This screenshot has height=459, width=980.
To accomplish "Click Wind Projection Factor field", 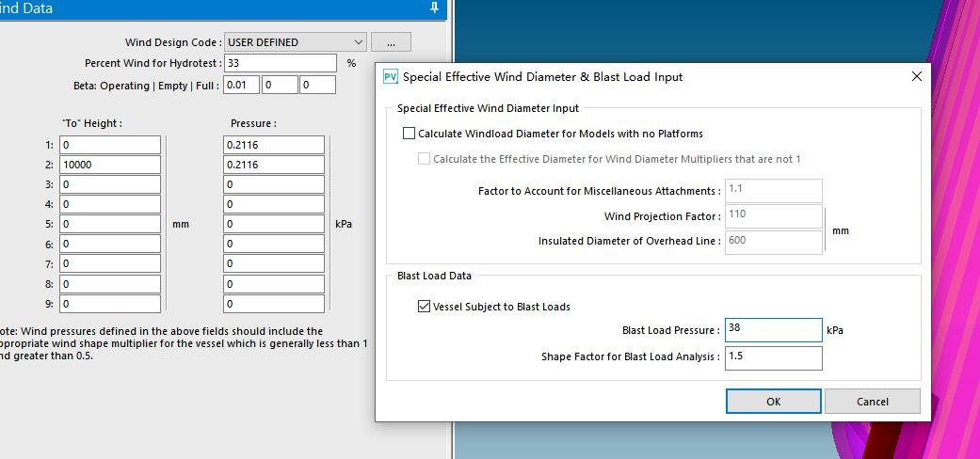I will coord(773,216).
